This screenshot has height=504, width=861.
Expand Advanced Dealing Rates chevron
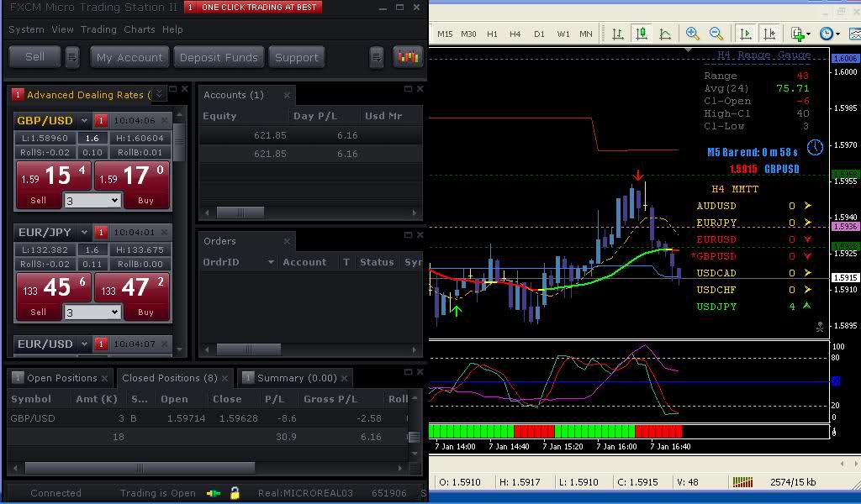160,95
